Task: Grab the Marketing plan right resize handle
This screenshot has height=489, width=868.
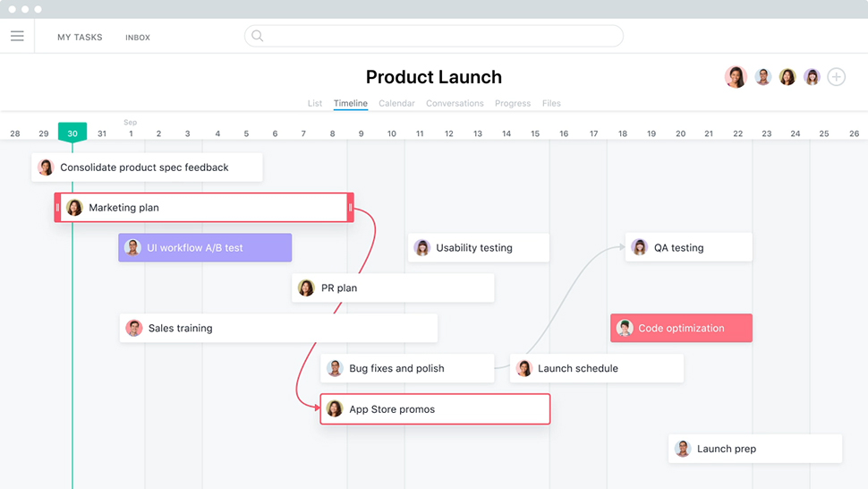Action: coord(351,208)
